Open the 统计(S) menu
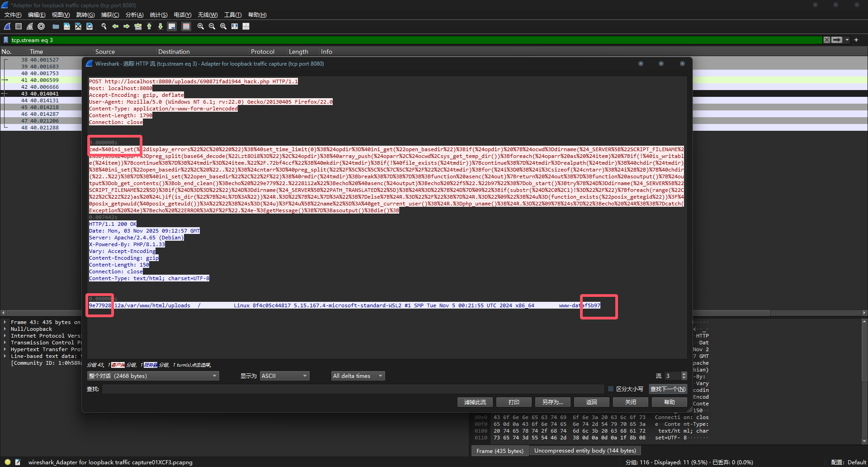 [158, 15]
